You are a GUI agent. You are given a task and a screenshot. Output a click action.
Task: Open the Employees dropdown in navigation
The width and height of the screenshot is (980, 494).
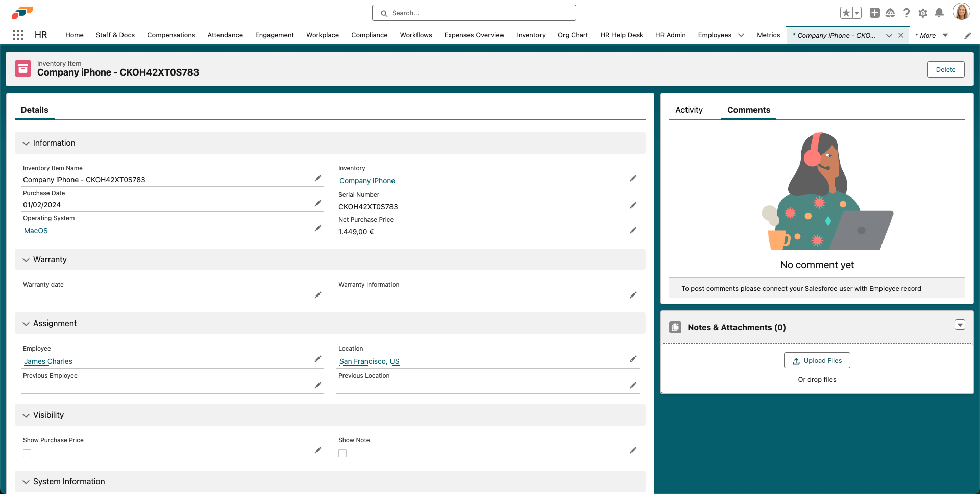click(741, 35)
